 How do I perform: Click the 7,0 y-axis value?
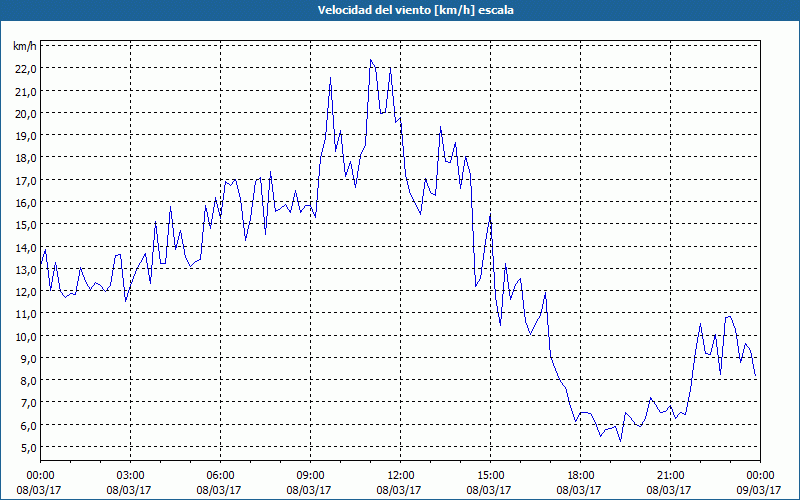coord(29,403)
